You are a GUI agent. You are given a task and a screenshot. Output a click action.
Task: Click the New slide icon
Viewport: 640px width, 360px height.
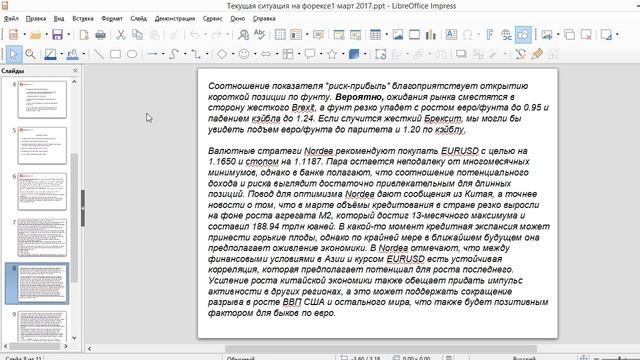click(547, 35)
